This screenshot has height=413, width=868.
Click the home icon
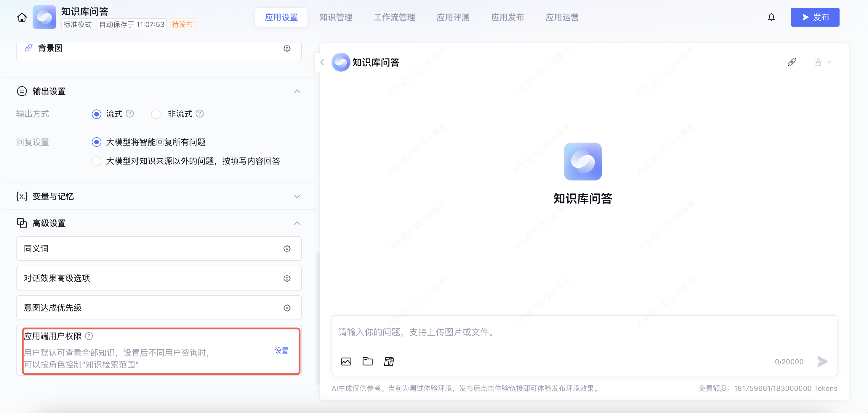tap(22, 17)
